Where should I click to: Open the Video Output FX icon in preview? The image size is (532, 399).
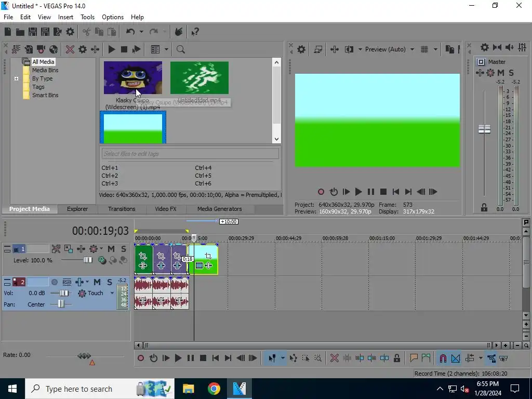pyautogui.click(x=334, y=49)
